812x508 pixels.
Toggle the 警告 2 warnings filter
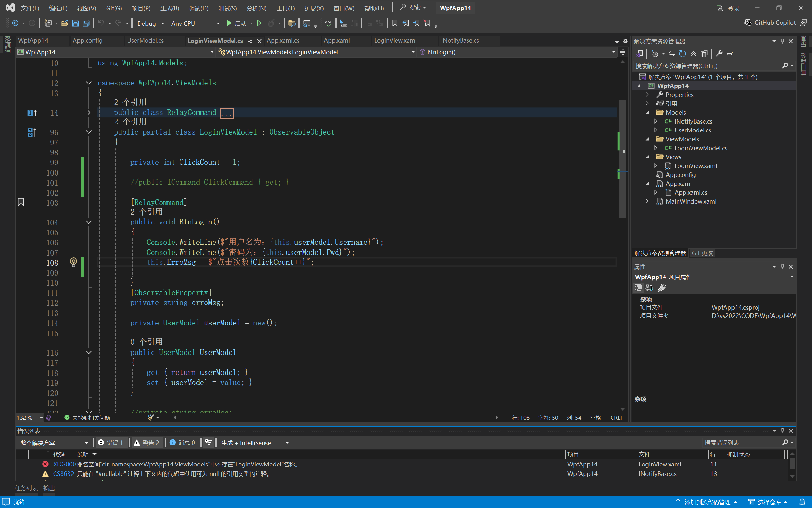[x=146, y=443]
